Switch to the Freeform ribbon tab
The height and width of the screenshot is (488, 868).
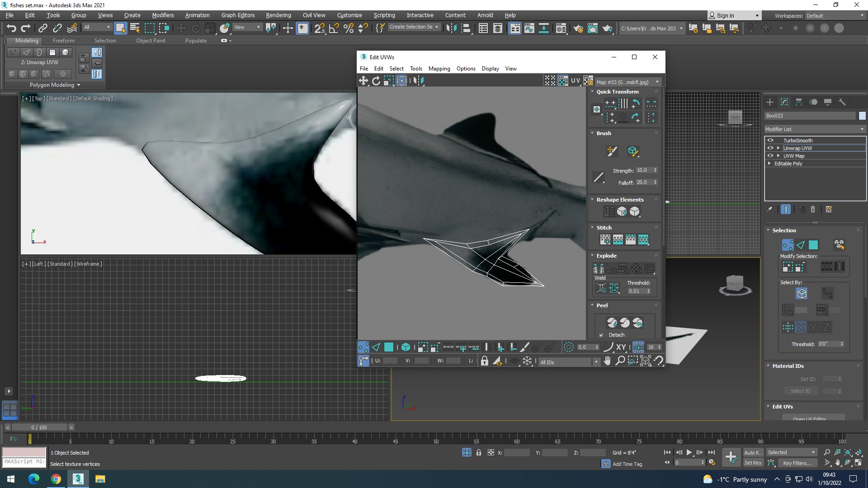tap(64, 41)
